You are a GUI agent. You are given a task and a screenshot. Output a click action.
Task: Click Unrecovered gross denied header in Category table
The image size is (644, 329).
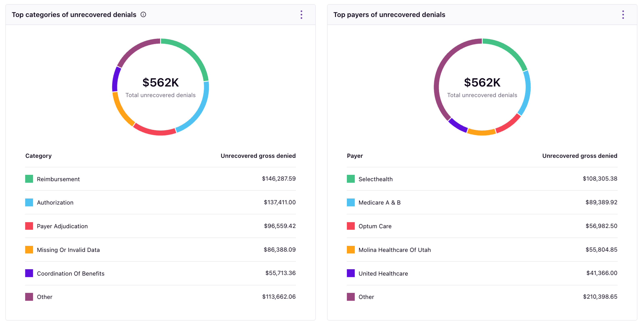258,156
